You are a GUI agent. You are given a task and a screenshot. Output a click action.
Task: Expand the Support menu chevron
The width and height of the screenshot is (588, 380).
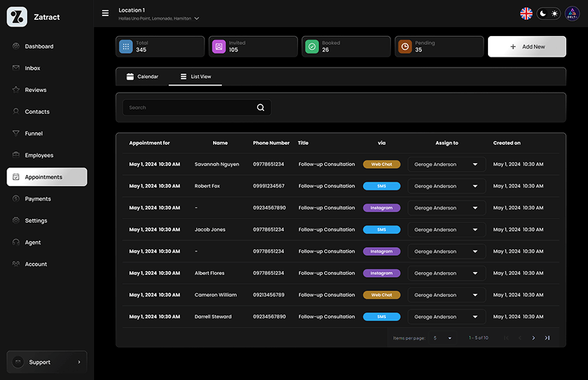79,362
